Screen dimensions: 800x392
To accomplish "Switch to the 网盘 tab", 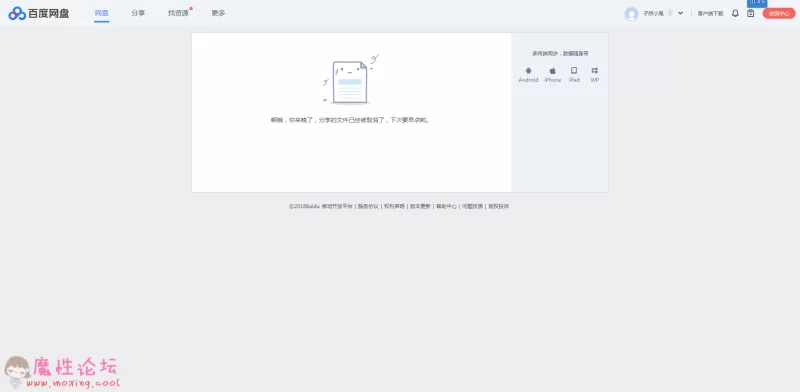I will point(102,13).
